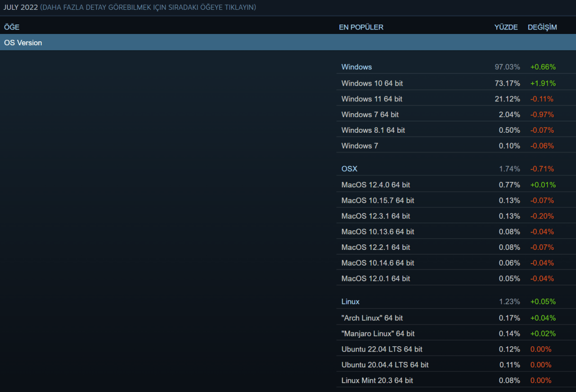Click the 1.23% Linux percentage
The image size is (576, 392).
pyautogui.click(x=509, y=302)
